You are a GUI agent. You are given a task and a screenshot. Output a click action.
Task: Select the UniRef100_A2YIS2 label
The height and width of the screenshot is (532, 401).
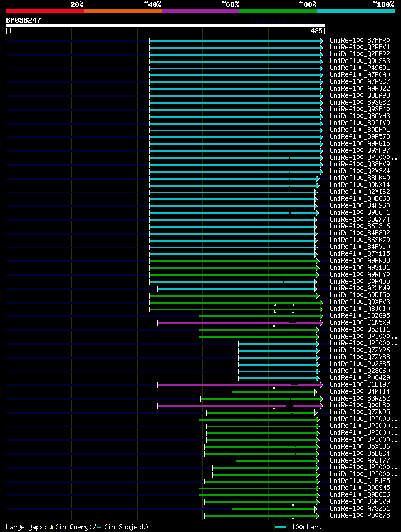pyautogui.click(x=360, y=192)
